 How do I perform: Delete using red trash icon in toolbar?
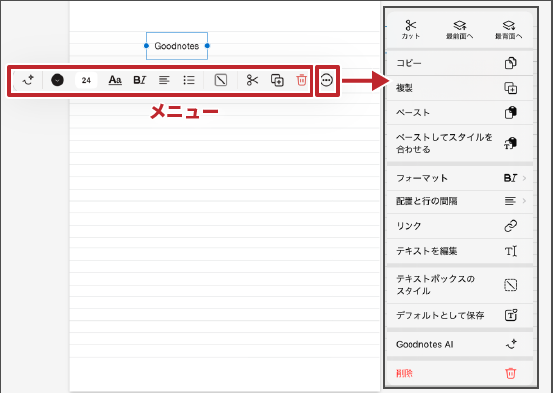click(x=302, y=80)
